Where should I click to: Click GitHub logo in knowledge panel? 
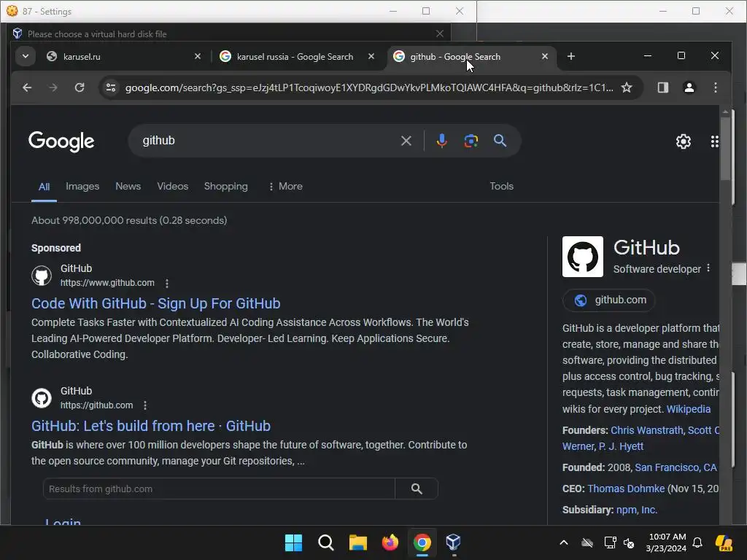583,257
